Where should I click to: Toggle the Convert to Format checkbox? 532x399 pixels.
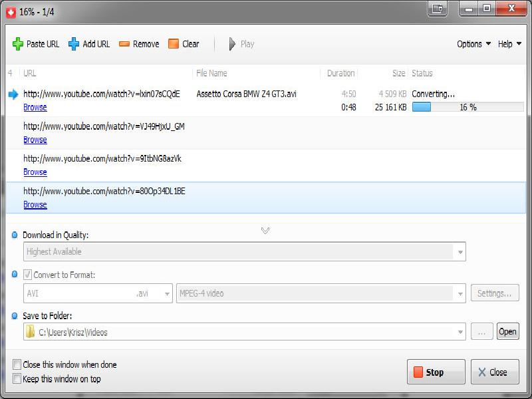[27, 275]
